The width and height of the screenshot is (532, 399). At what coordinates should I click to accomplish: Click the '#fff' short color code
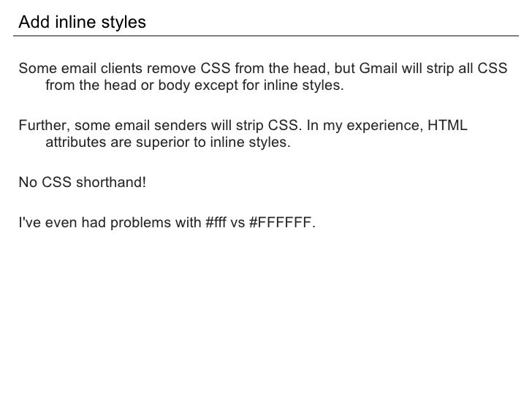216,223
